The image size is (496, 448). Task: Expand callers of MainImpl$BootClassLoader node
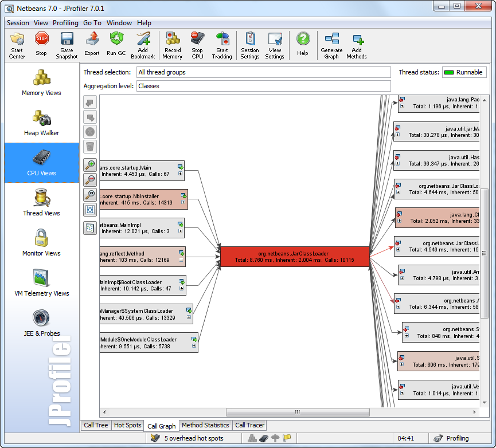point(182,289)
